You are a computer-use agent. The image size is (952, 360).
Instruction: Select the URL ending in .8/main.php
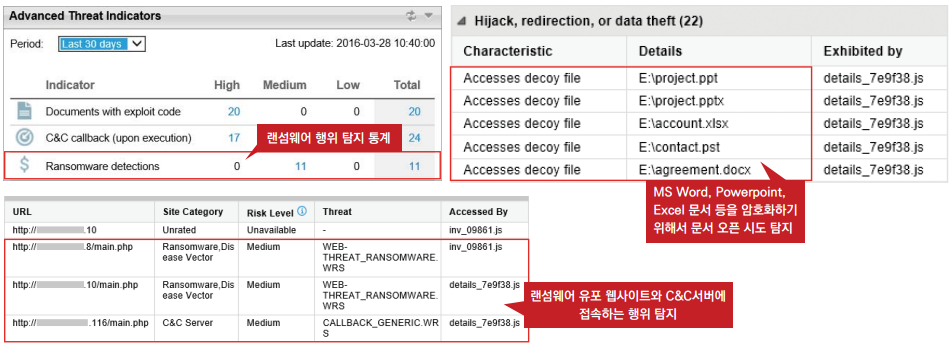click(x=72, y=247)
